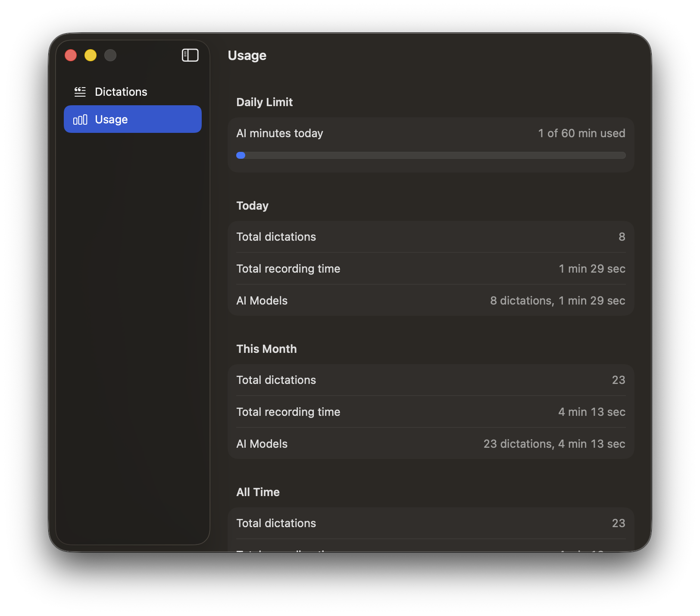Click This Month's AI Models row

(431, 444)
